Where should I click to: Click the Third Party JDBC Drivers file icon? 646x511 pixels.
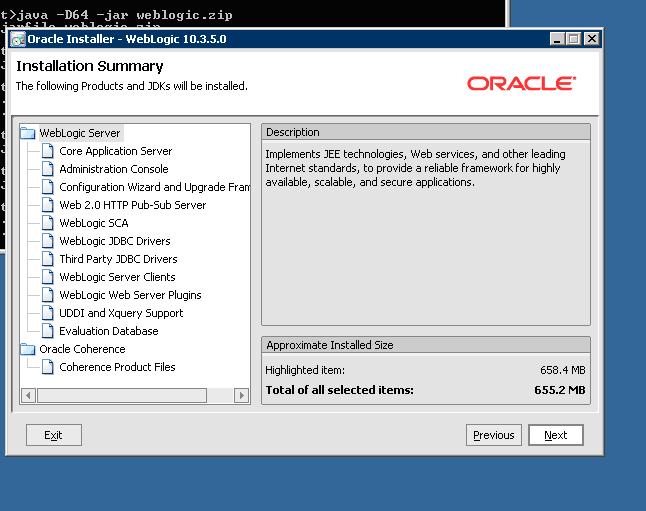[47, 259]
